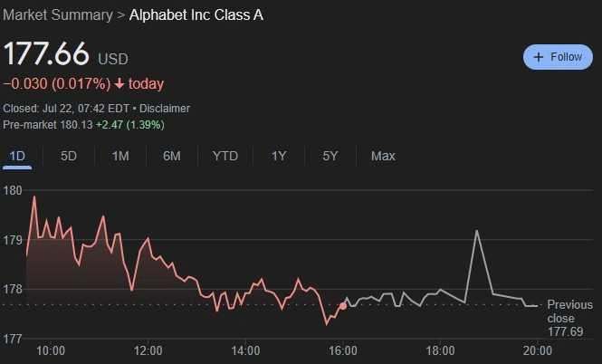Select the 5Y range tab

point(330,156)
